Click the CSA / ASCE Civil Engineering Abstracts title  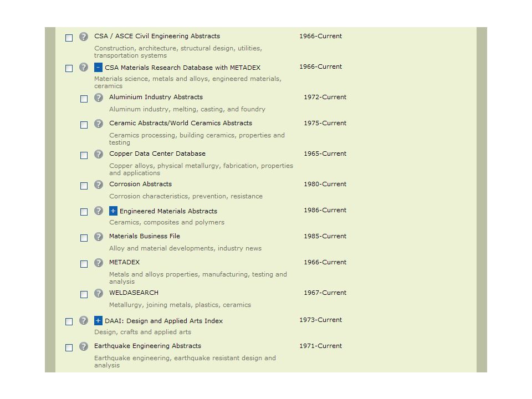pyautogui.click(x=157, y=36)
